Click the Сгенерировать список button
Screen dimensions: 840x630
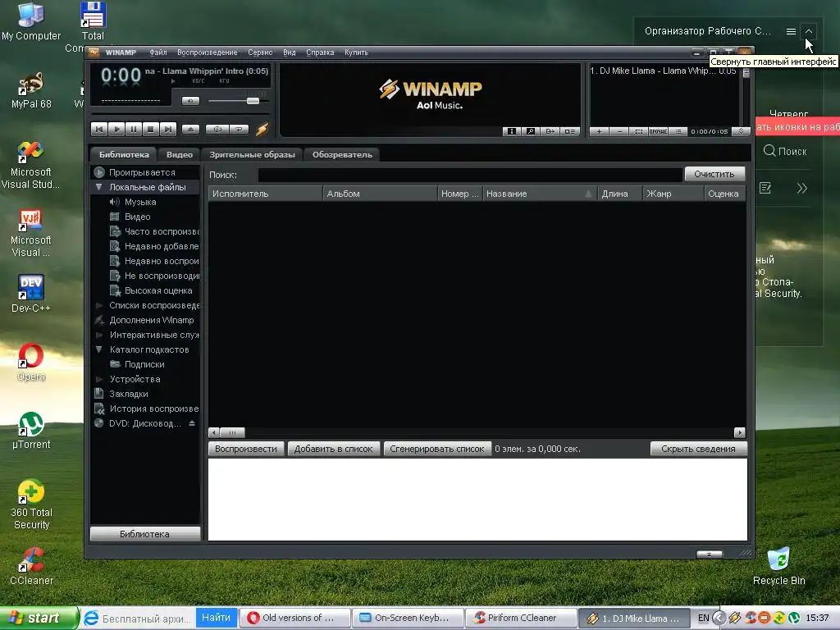coord(436,449)
